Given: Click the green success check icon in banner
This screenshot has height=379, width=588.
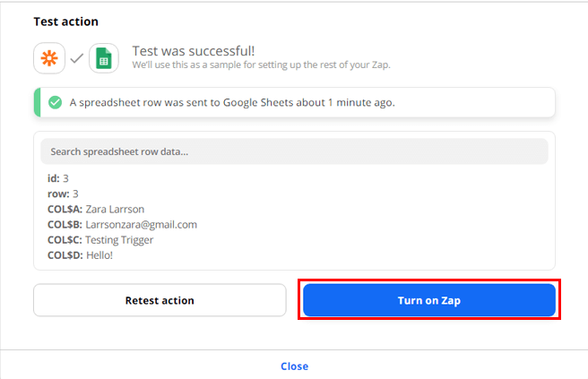Looking at the screenshot, I should pyautogui.click(x=55, y=102).
